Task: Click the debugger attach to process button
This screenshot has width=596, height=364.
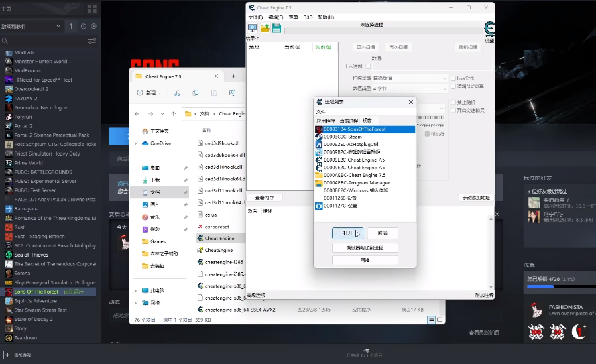Action: (x=365, y=248)
